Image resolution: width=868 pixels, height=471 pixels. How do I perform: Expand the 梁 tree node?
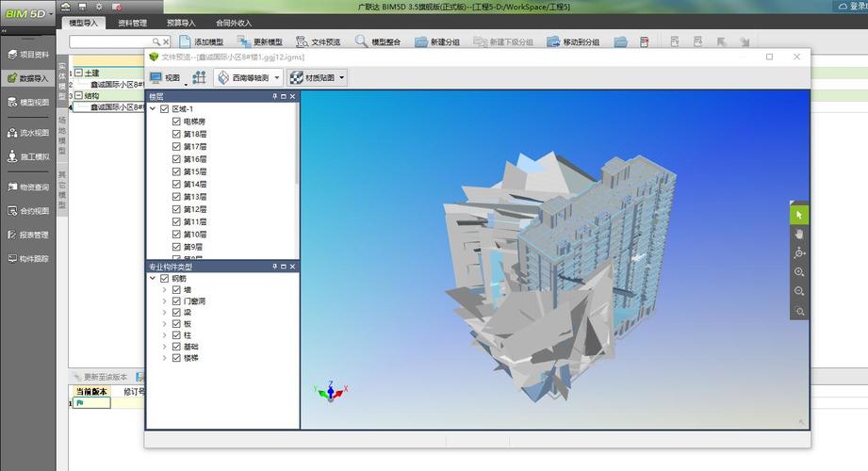[164, 313]
